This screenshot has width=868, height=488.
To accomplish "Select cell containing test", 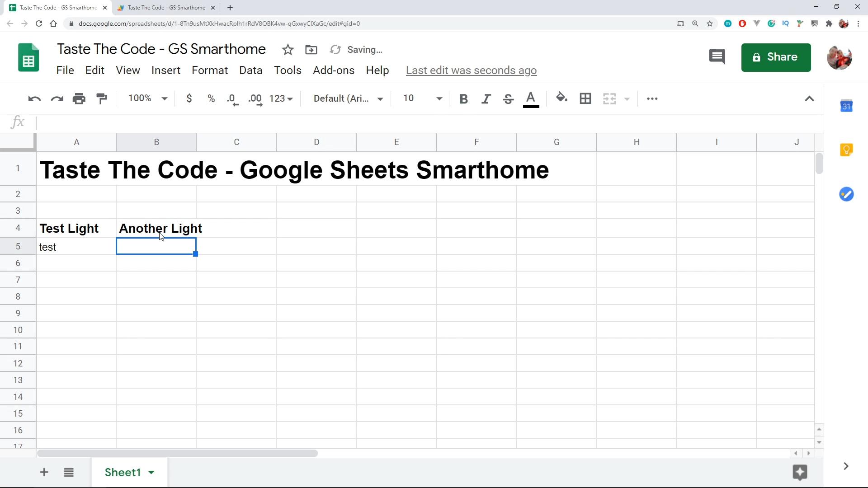I will pos(76,247).
